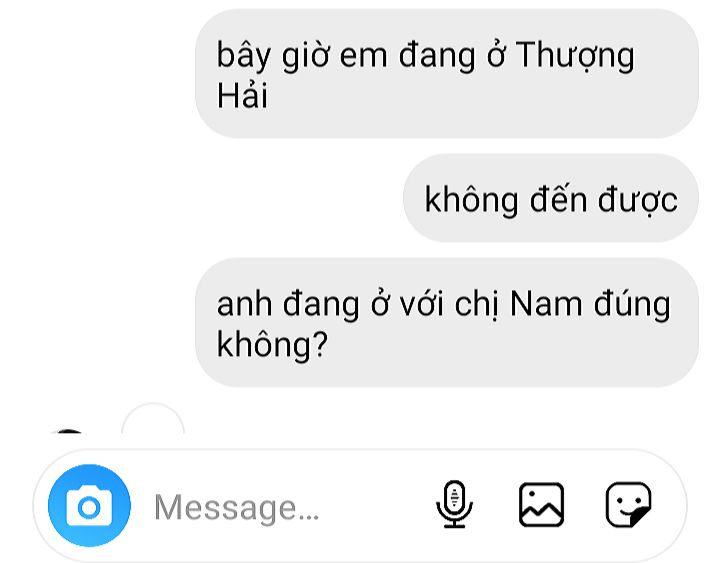Click "Thượng" in the top message
720x563 pixels.
574,56
